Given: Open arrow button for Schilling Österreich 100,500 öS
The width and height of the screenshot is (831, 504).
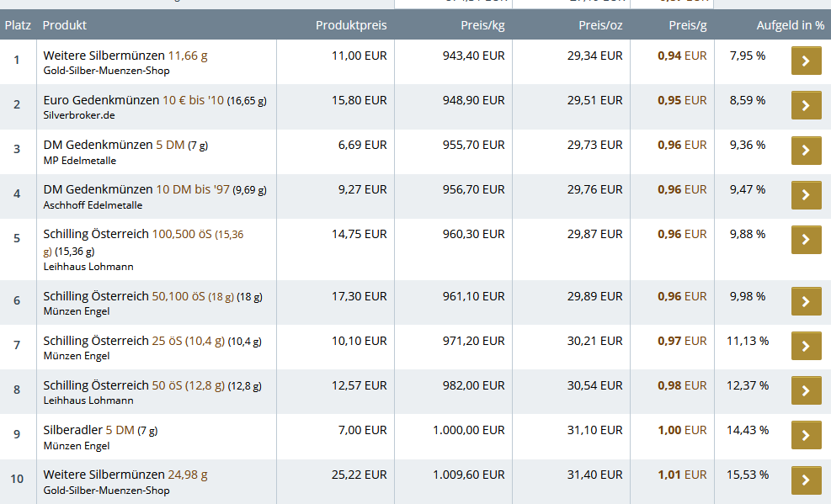Looking at the screenshot, I should pos(806,239).
